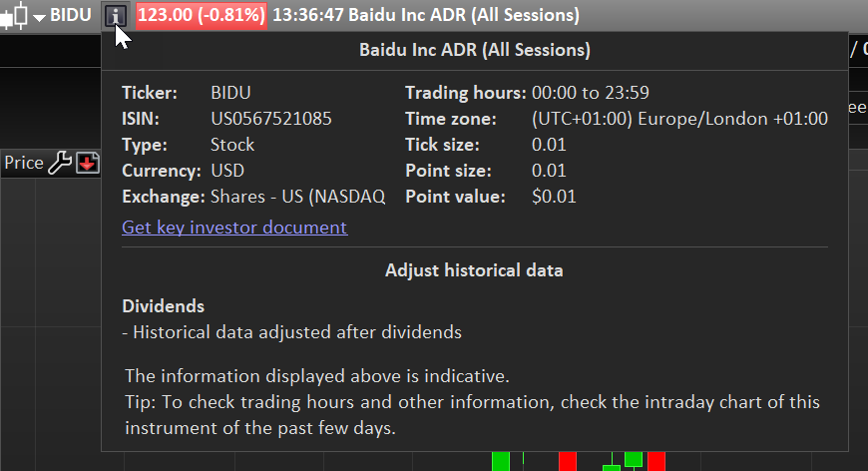Click the ISIN value US0567521085
The height and width of the screenshot is (471, 868).
(271, 119)
